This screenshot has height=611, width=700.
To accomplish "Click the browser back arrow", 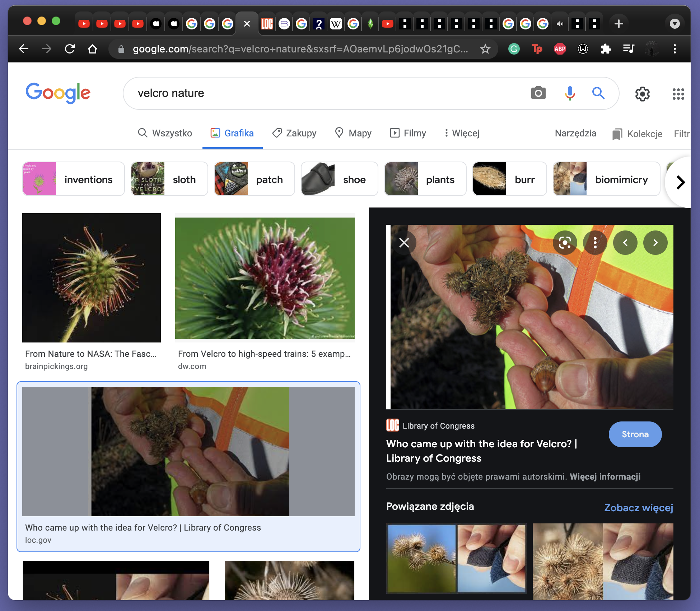I will (24, 48).
